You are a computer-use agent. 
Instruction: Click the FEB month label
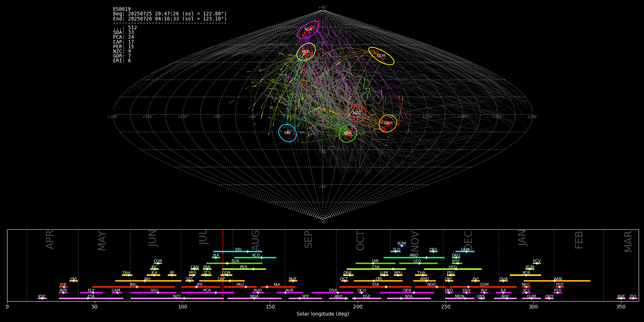click(x=579, y=240)
